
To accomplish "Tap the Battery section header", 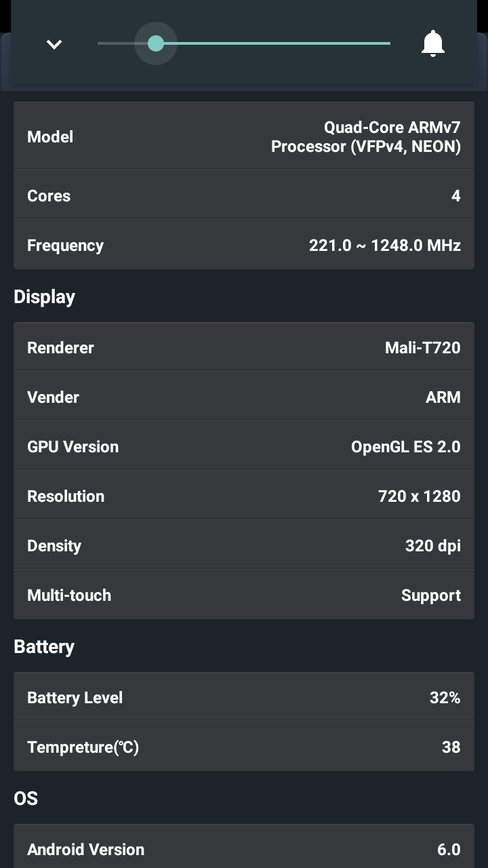I will tap(44, 647).
